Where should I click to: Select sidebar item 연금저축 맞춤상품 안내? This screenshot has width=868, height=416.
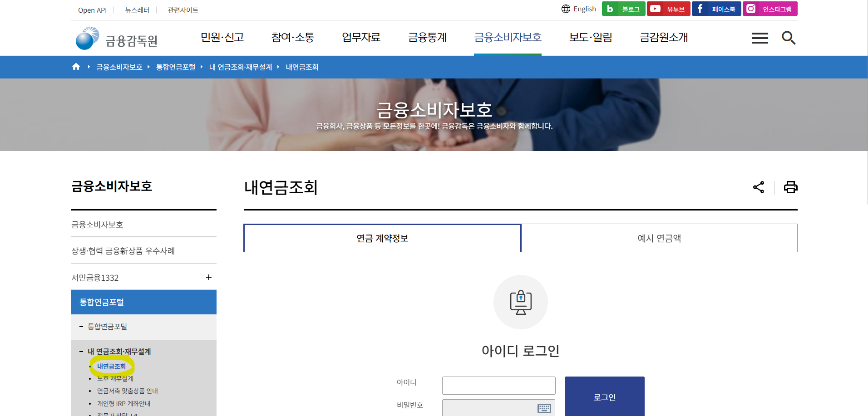128,391
